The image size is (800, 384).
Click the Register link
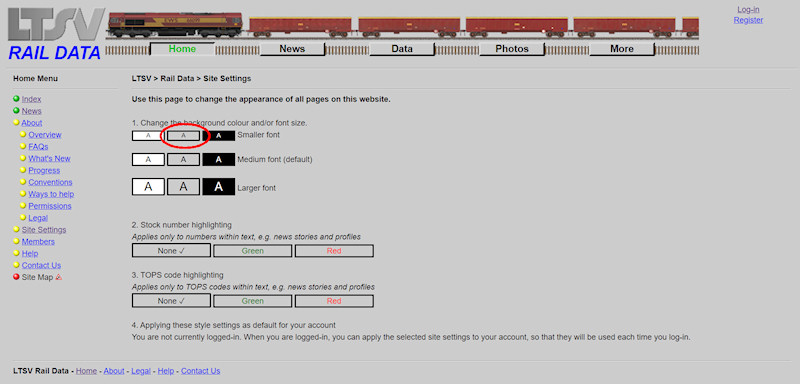(748, 20)
